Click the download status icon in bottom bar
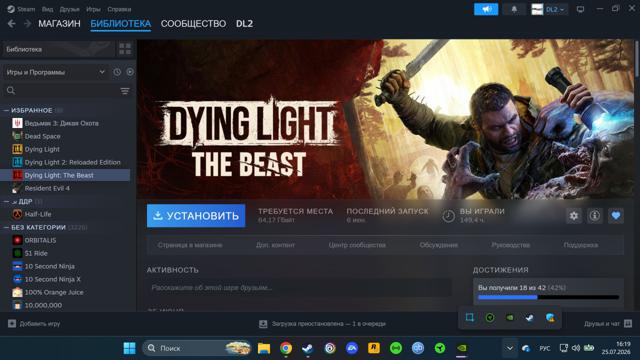This screenshot has height=360, width=640. [263, 324]
